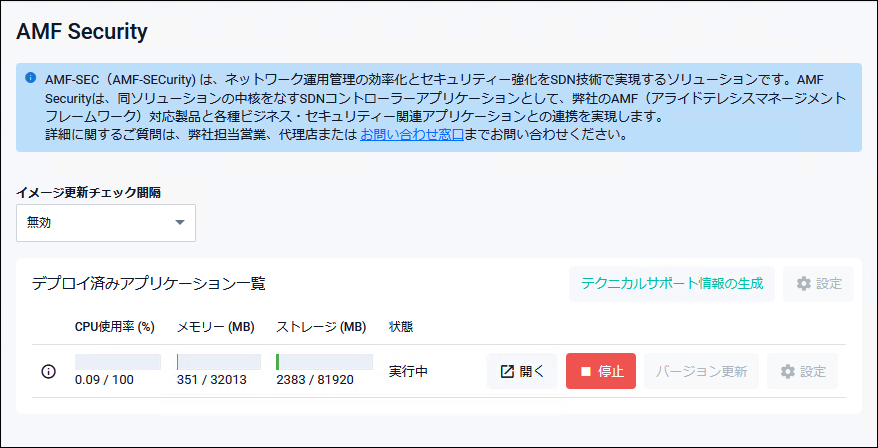
Task: Click the バージョン更新 button
Action: tap(701, 371)
